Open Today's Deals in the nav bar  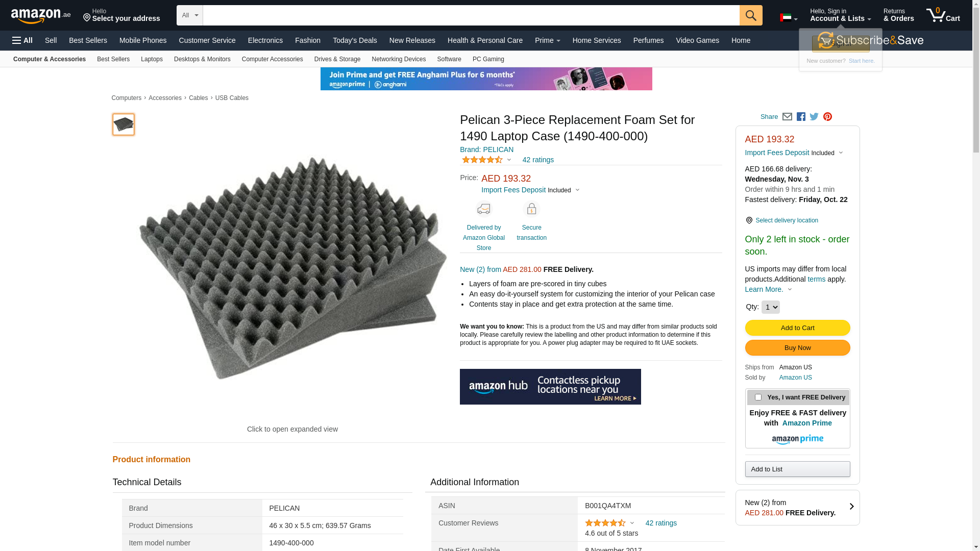(355, 40)
